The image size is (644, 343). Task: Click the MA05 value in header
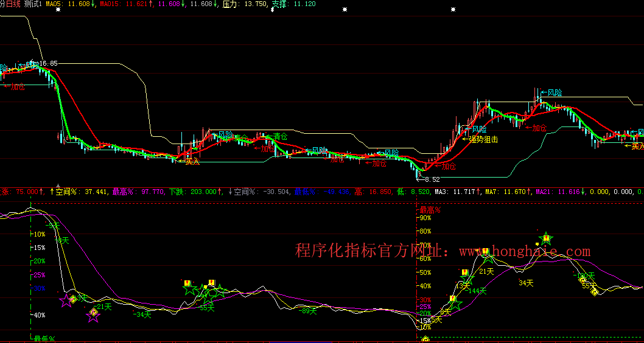pos(68,4)
